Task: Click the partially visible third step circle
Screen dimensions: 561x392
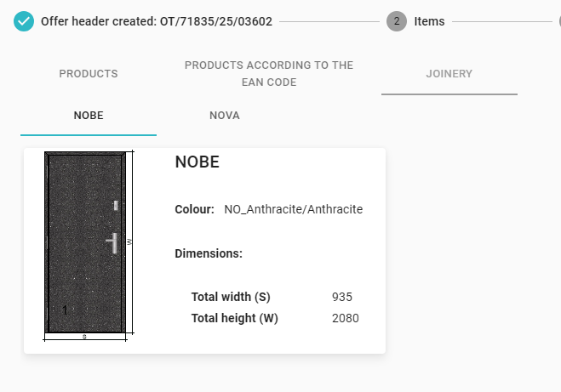Action: pos(558,21)
